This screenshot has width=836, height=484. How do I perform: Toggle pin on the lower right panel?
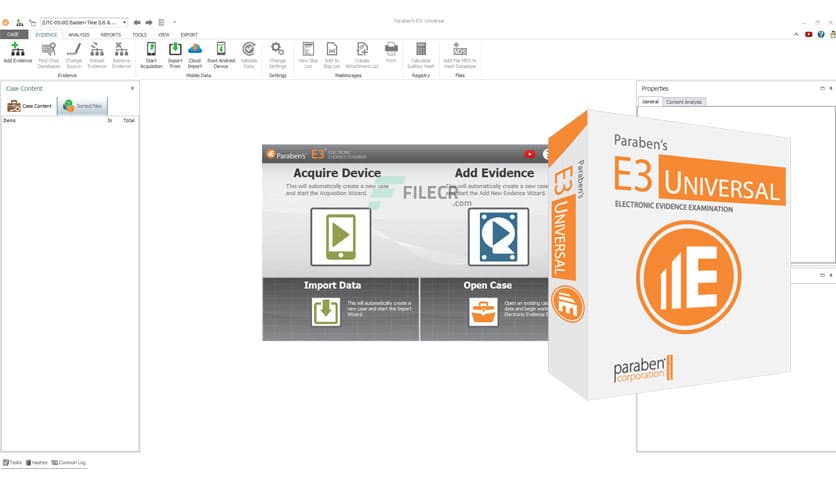[x=831, y=275]
